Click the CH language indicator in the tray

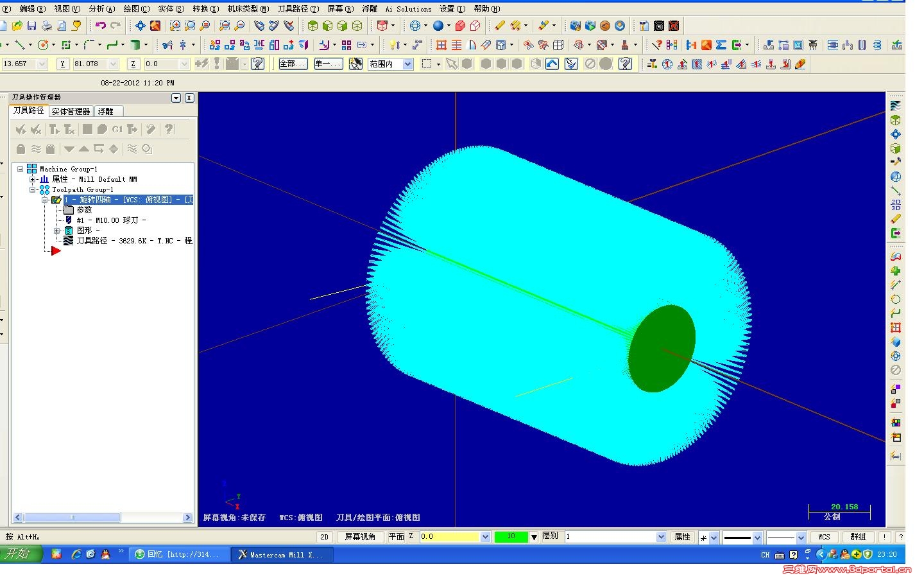tap(765, 555)
